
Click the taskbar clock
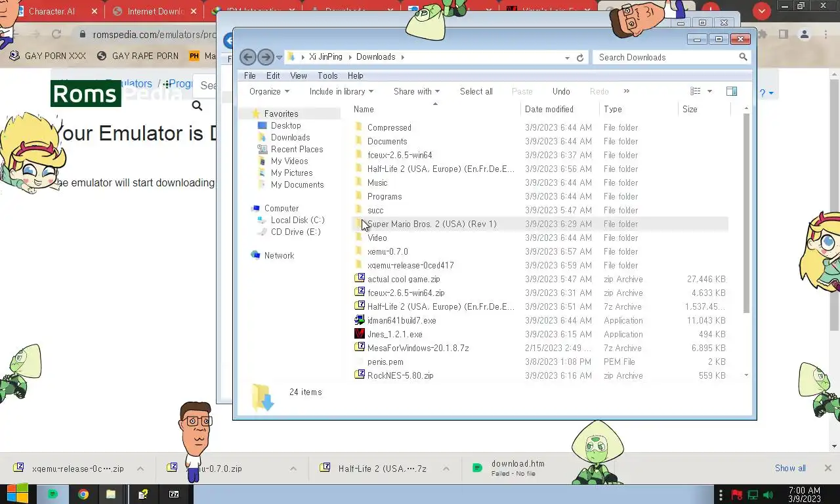[804, 495]
